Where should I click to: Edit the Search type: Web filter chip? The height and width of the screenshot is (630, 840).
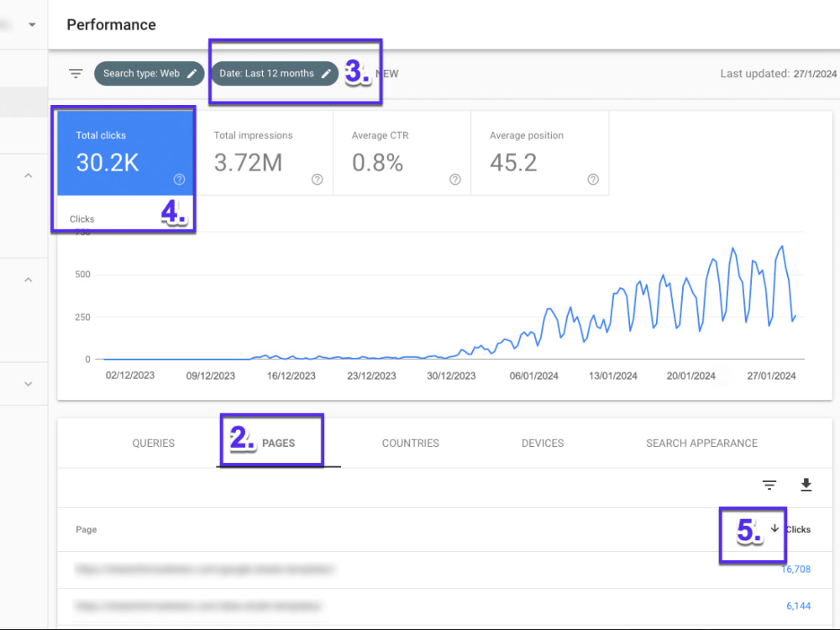coord(149,73)
